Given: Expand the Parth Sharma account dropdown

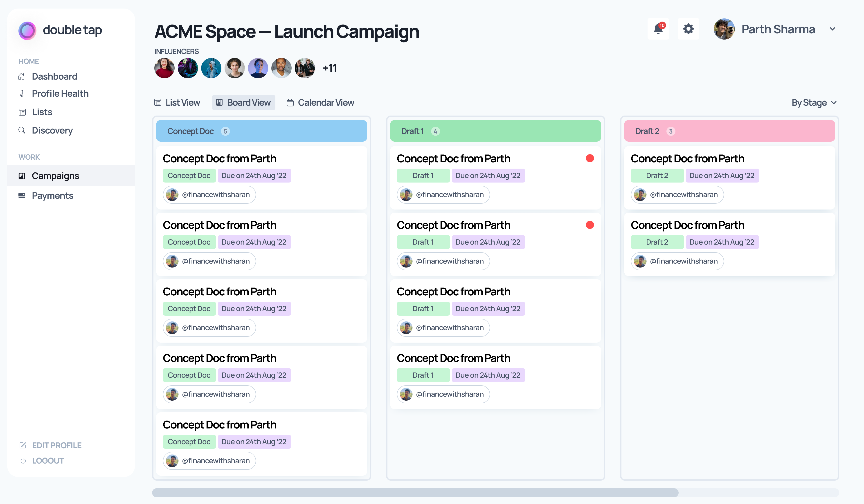Looking at the screenshot, I should [x=832, y=29].
